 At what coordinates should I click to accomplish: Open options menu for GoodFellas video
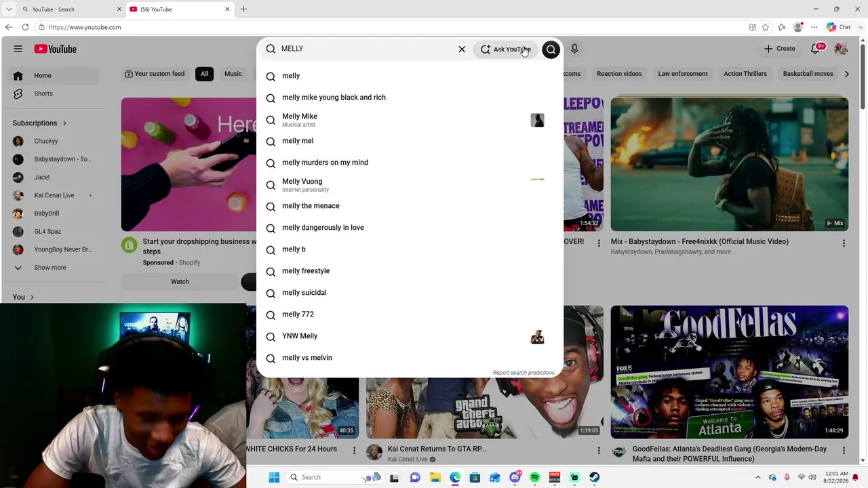pyautogui.click(x=844, y=450)
